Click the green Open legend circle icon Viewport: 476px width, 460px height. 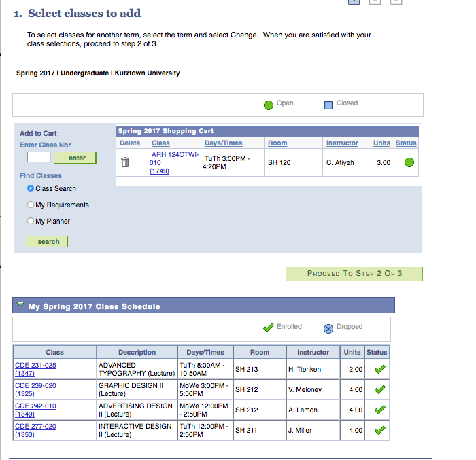269,104
